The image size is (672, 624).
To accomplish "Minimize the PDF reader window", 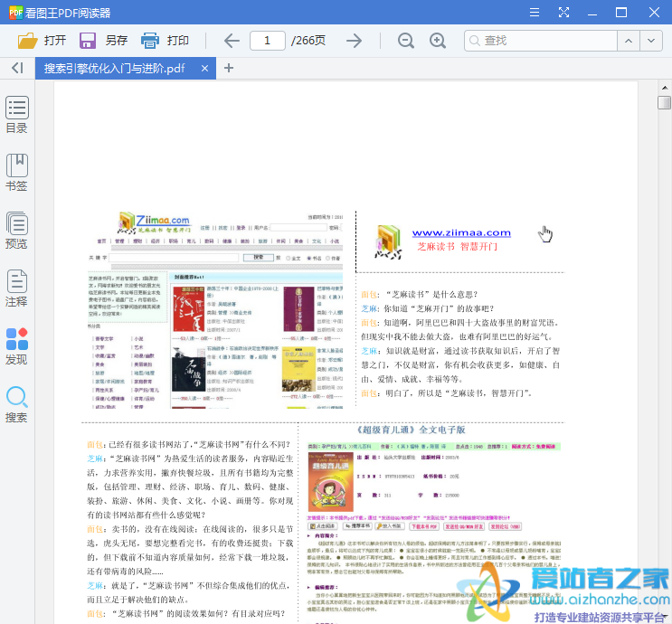I will click(592, 13).
